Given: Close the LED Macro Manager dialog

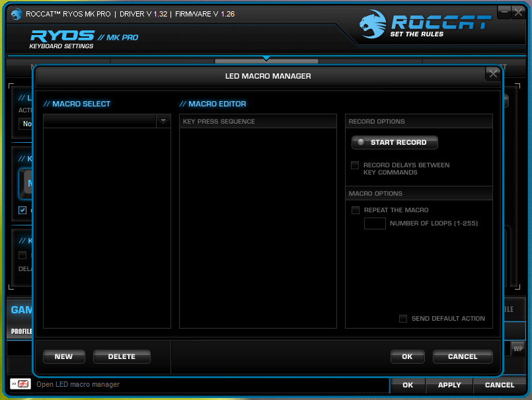Looking at the screenshot, I should pos(493,73).
